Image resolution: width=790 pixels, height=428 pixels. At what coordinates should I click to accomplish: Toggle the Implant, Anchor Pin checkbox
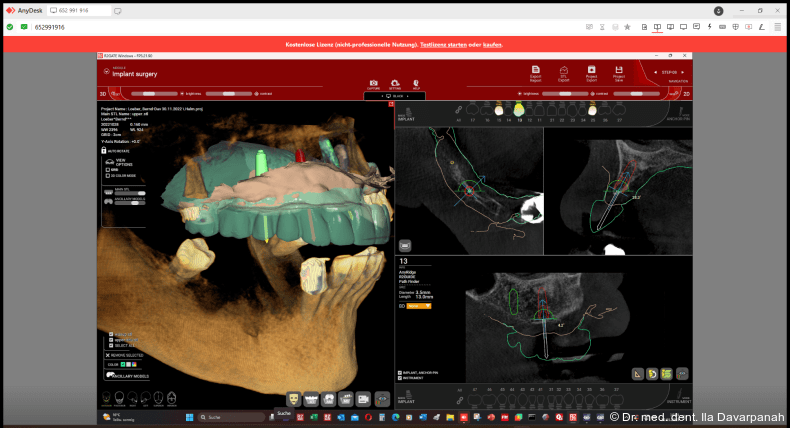coord(401,372)
